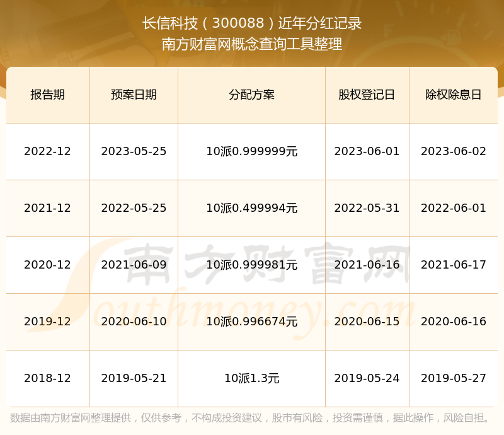Click ex-dividend date 2023-06-02
This screenshot has height=435, width=504.
point(453,151)
